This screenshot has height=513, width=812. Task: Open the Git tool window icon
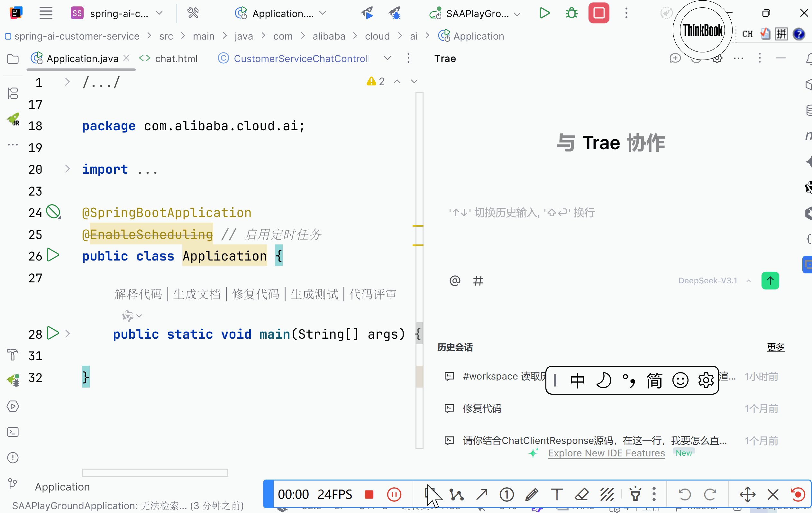tap(13, 483)
